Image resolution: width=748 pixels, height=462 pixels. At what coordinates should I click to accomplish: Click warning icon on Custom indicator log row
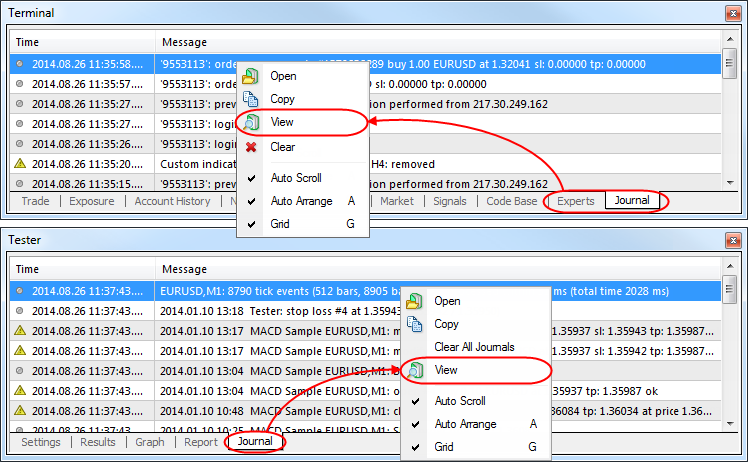click(x=20, y=163)
